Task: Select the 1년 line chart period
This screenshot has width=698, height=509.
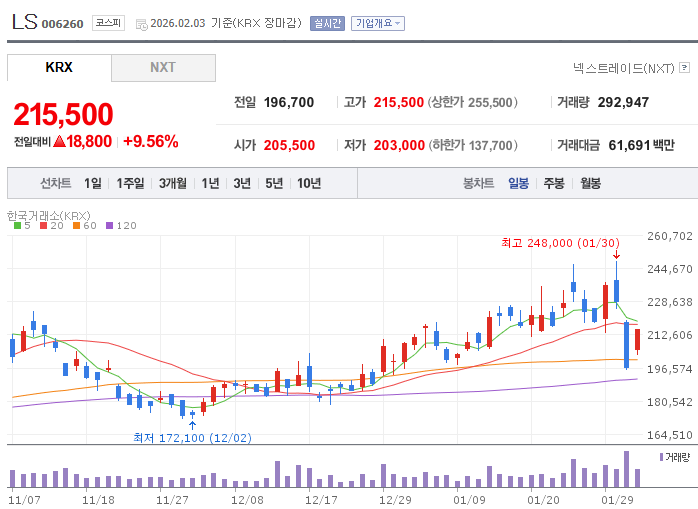Action: [x=210, y=183]
